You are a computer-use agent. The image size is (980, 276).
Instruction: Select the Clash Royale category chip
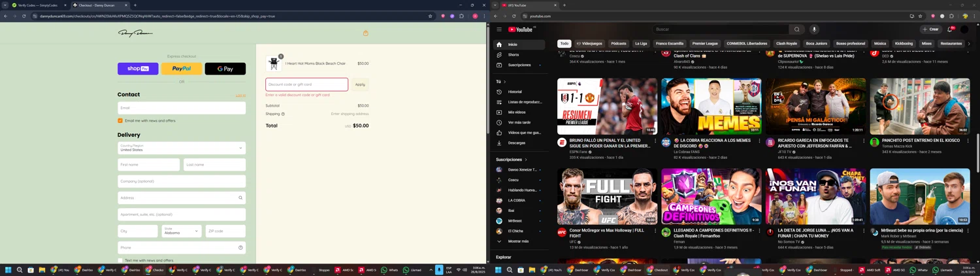[x=787, y=44]
